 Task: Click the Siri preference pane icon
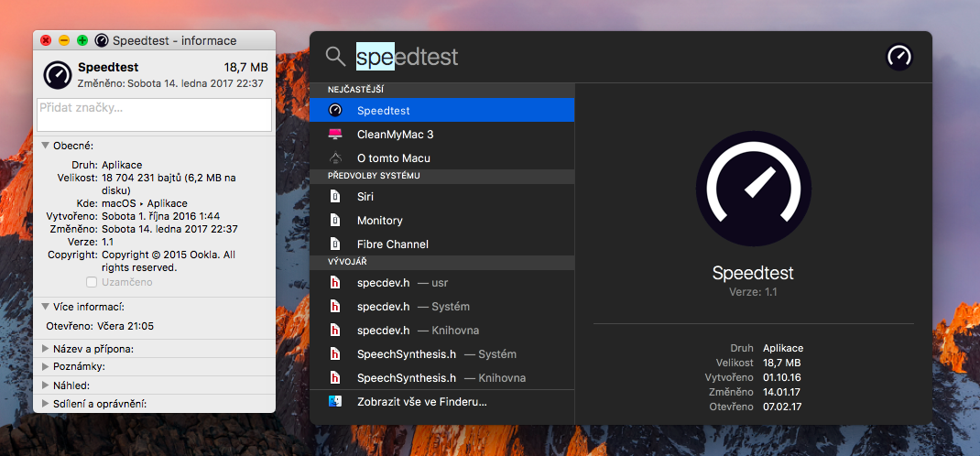tap(335, 196)
